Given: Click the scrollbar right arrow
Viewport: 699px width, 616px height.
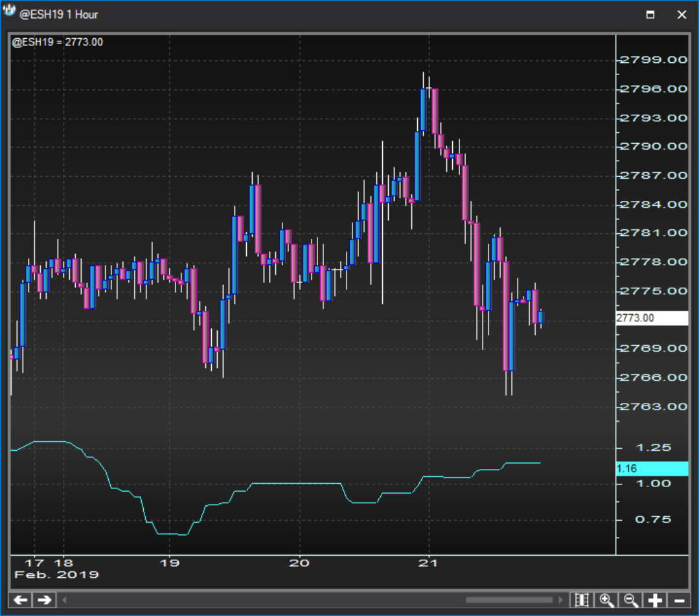Looking at the screenshot, I should click(561, 600).
